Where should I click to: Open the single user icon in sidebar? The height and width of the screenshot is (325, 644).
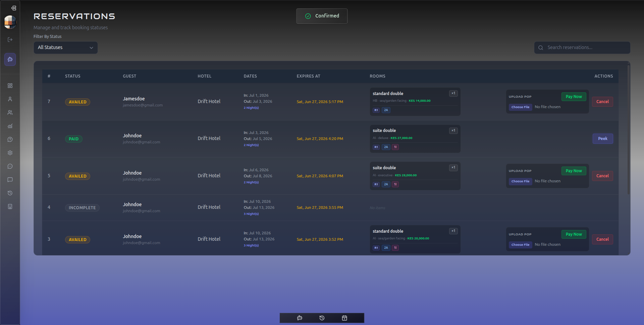[x=10, y=99]
